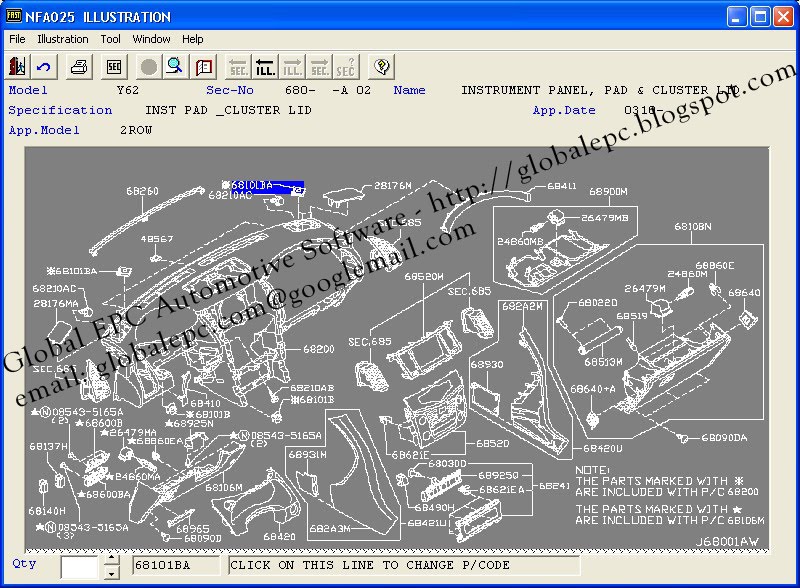The width and height of the screenshot is (800, 588).
Task: Select part number 68931M in diagram
Action: 308,455
